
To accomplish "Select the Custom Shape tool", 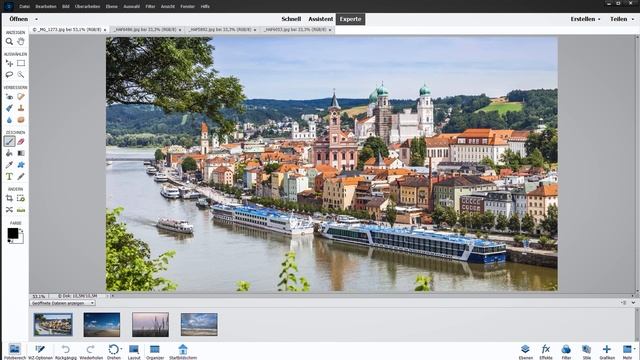I will pyautogui.click(x=21, y=165).
